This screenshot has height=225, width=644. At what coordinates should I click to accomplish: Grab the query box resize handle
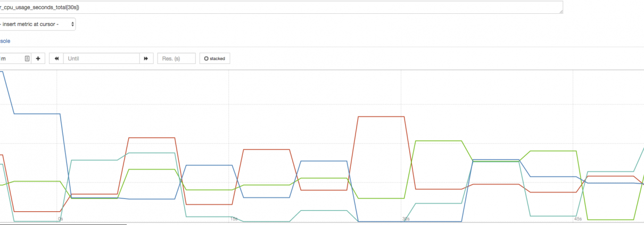pyautogui.click(x=560, y=11)
